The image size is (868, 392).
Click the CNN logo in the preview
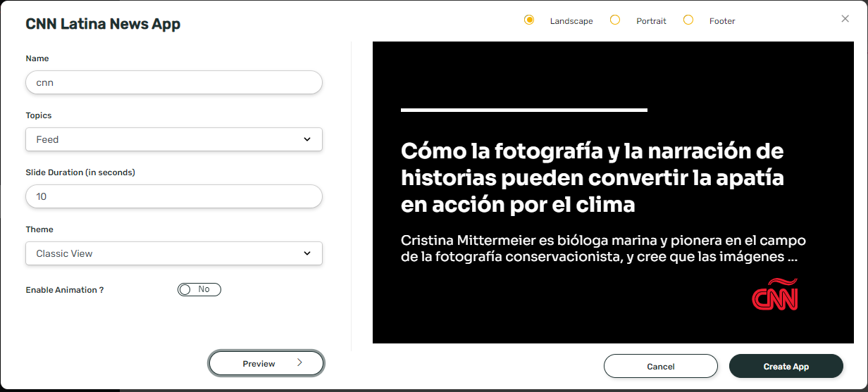tap(775, 294)
